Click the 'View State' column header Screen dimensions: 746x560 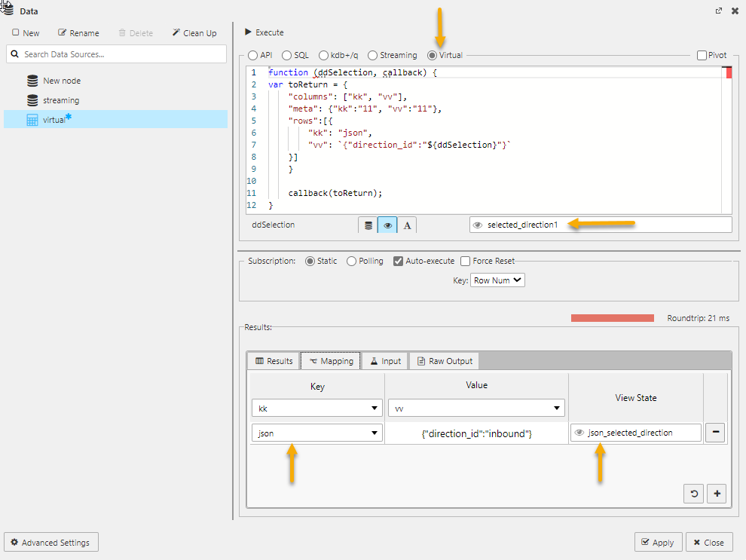pos(636,398)
